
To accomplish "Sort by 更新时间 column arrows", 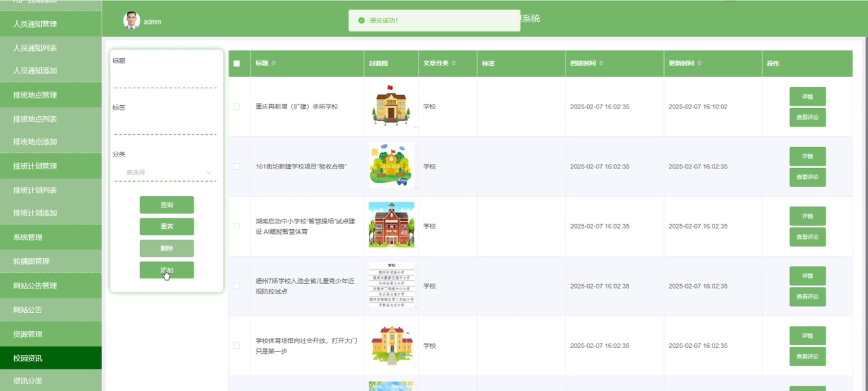I will tap(699, 63).
